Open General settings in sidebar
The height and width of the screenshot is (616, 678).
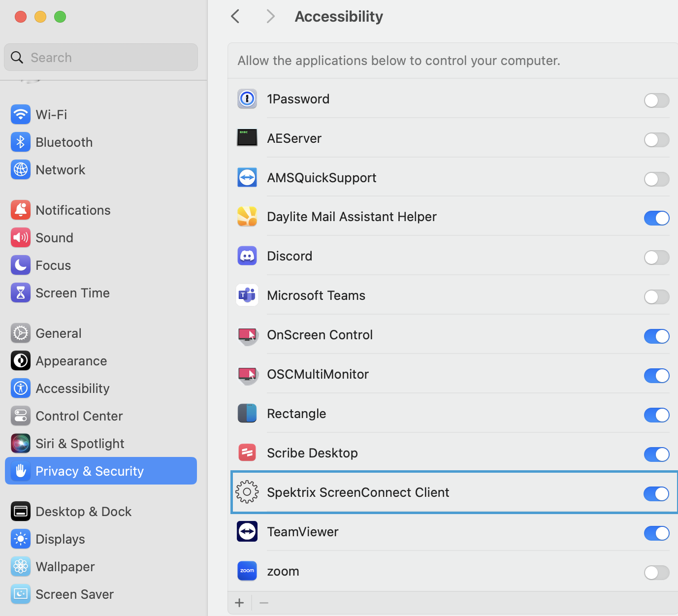coord(101,333)
